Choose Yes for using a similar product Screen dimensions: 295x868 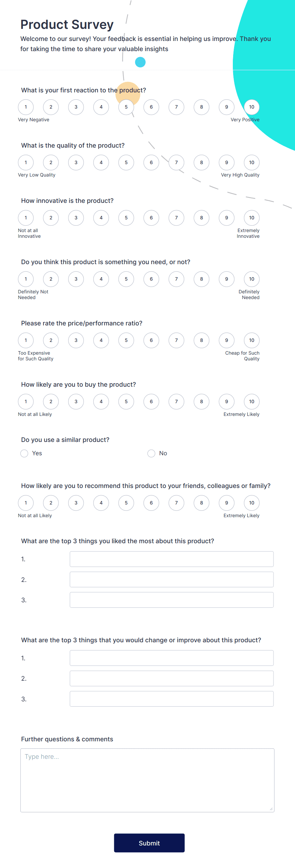(24, 453)
